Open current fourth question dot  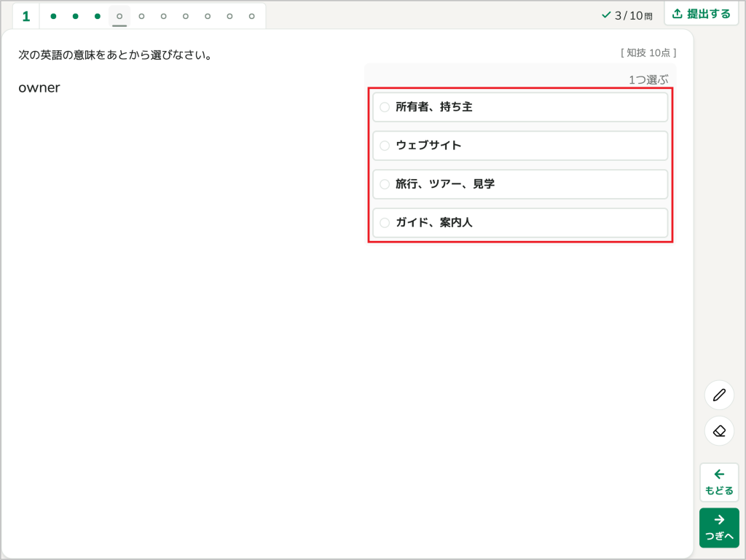tap(119, 16)
